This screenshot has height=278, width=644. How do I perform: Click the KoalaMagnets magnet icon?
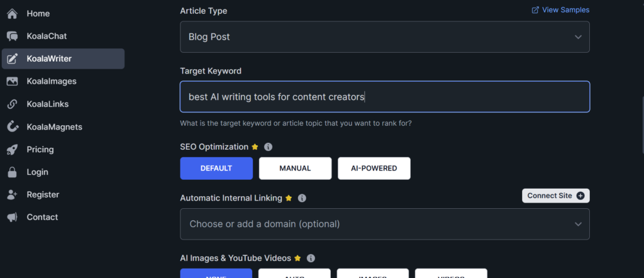[12, 127]
